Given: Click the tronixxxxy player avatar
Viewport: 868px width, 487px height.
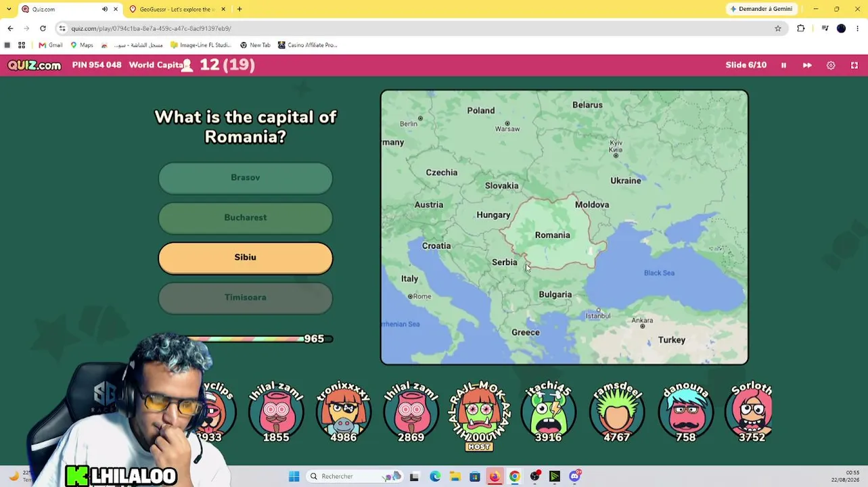Looking at the screenshot, I should [344, 413].
